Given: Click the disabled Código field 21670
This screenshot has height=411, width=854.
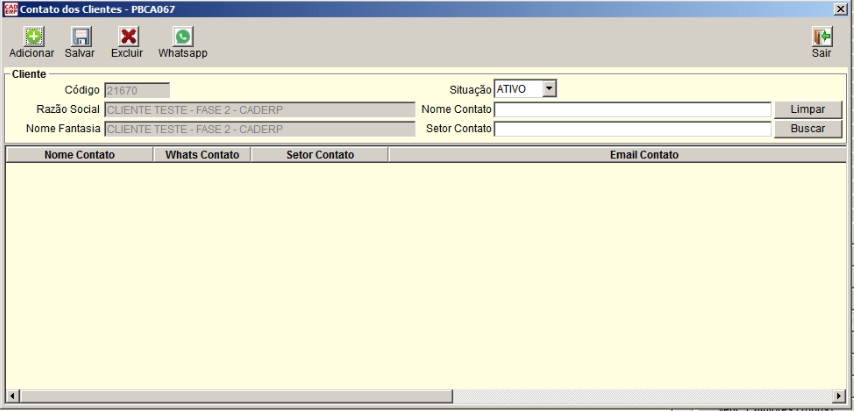Looking at the screenshot, I should click(137, 90).
